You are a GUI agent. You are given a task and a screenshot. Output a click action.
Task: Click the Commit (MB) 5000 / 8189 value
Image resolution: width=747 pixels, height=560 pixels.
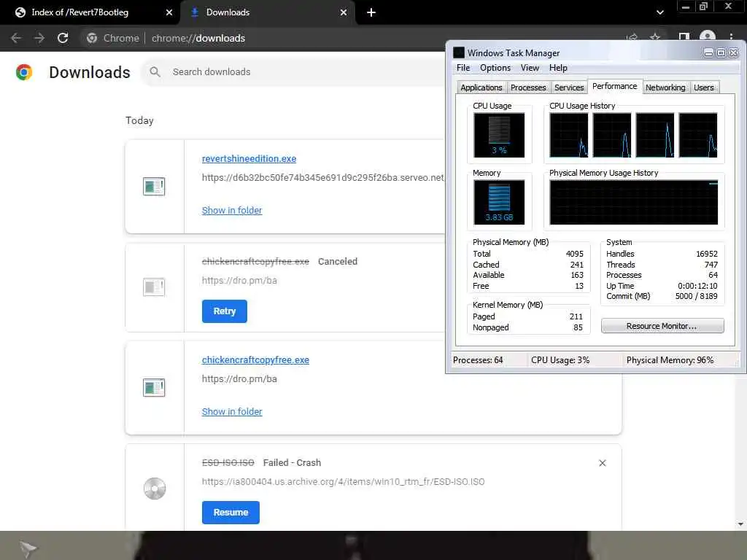pos(696,296)
